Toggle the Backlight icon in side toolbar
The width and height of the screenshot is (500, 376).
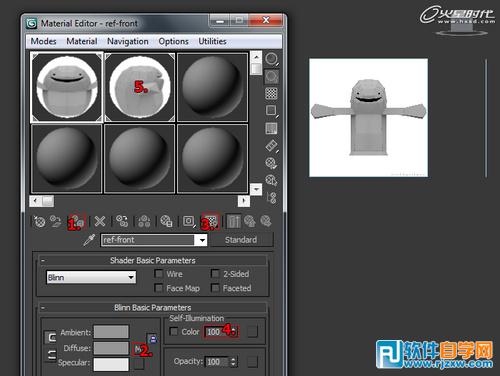[271, 77]
